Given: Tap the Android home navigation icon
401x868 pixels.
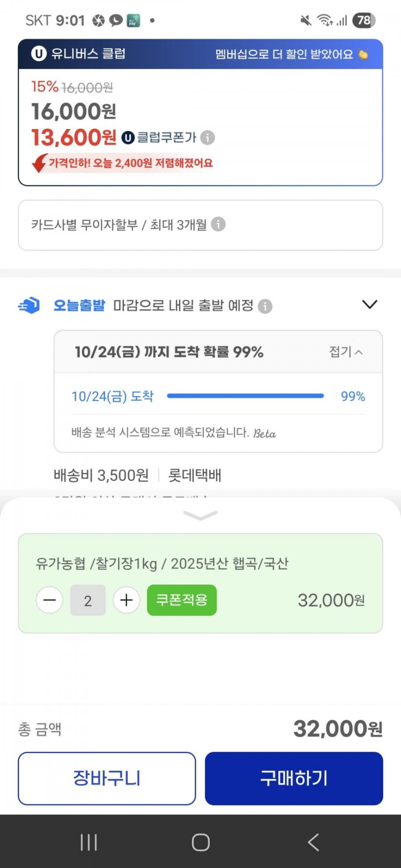Looking at the screenshot, I should [x=200, y=842].
